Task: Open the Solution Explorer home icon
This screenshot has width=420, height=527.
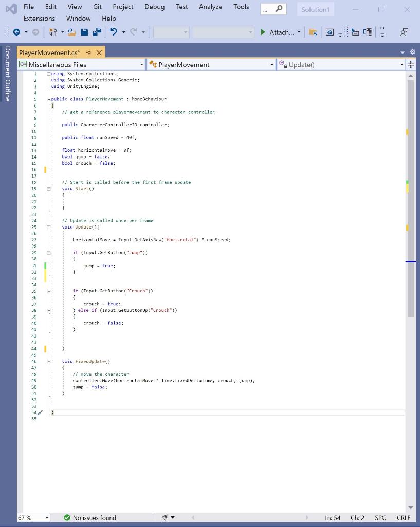Action: point(330,32)
